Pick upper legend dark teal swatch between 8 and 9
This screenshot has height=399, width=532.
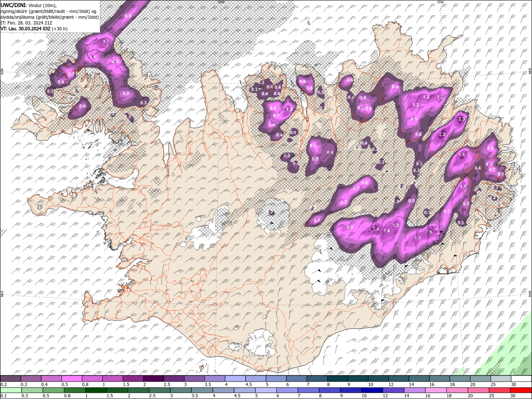(337, 379)
